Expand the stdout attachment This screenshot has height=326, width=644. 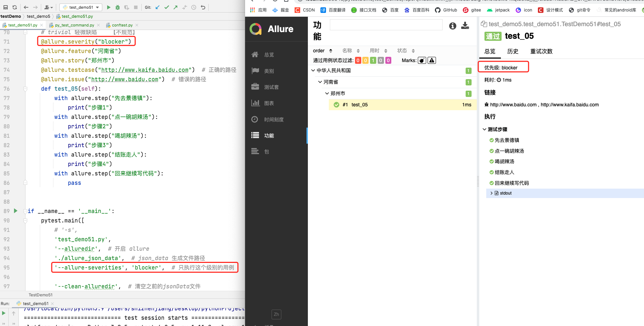pos(565,193)
